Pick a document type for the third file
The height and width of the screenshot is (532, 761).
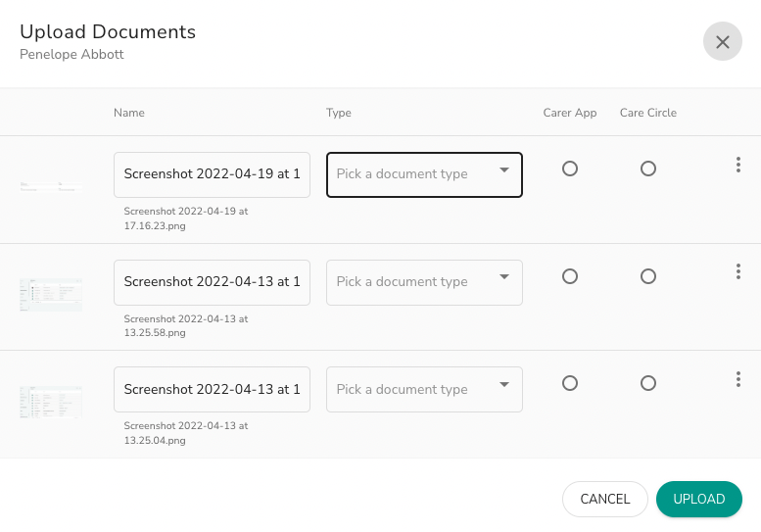424,389
